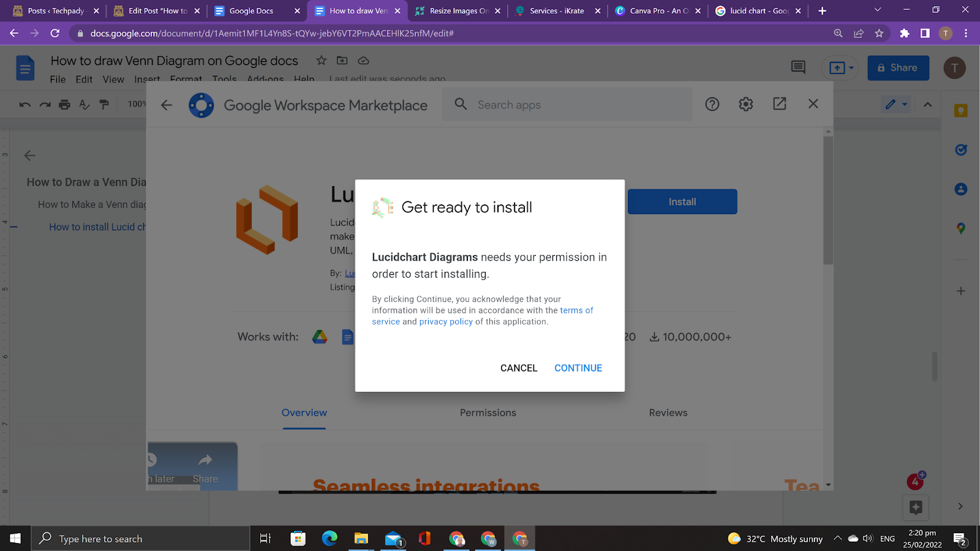
Task: Close the Google Workspace Marketplace panel
Action: [813, 104]
